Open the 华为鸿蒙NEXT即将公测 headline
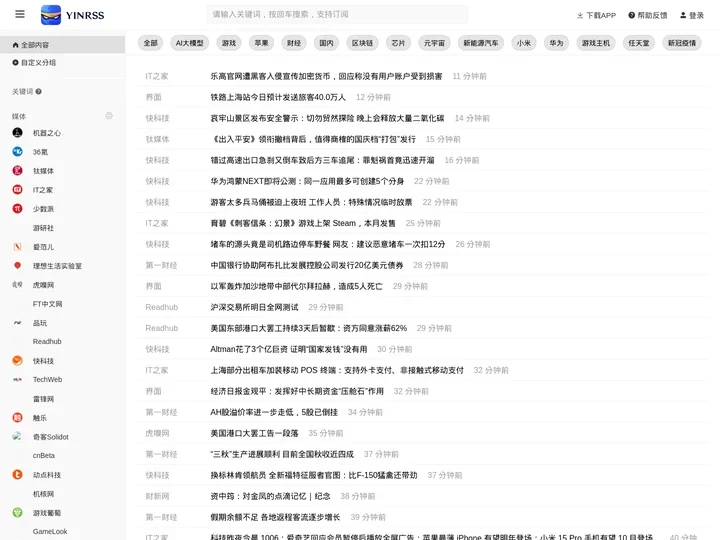This screenshot has height=540, width=720. point(307,181)
